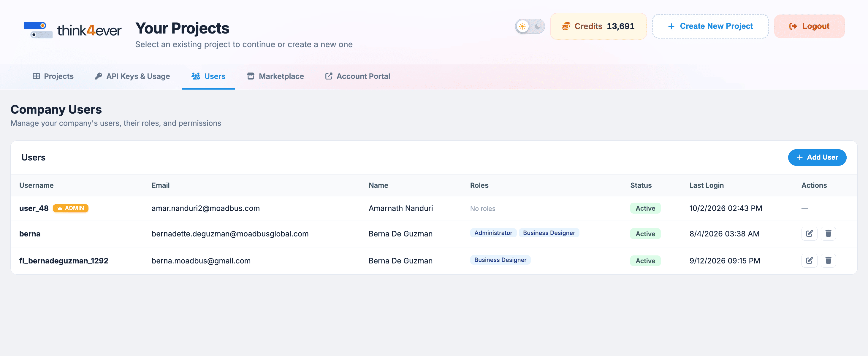Open the Credits 13,691 balance
The height and width of the screenshot is (356, 868).
(x=598, y=26)
